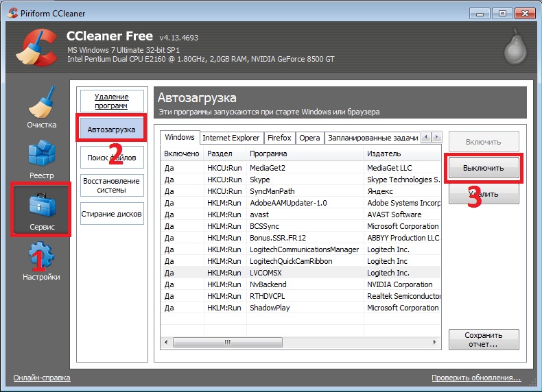Click the Включить button
This screenshot has width=542, height=392.
pyautogui.click(x=484, y=142)
